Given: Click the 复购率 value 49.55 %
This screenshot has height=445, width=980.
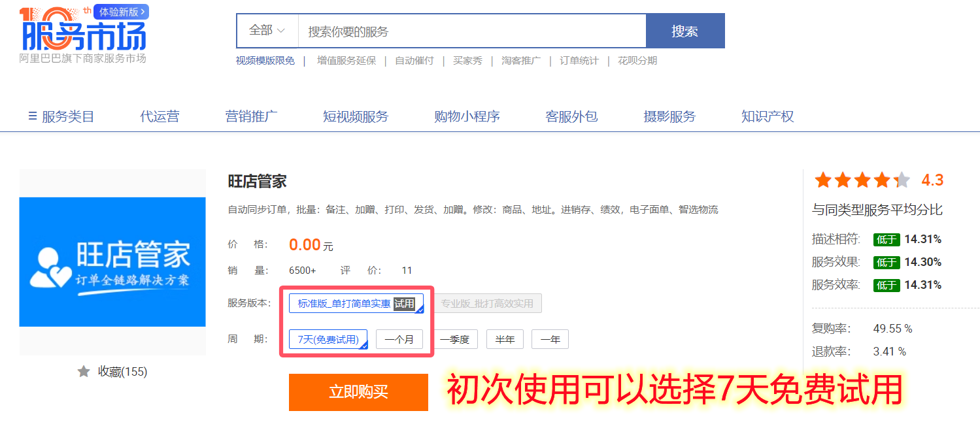Looking at the screenshot, I should coord(892,329).
